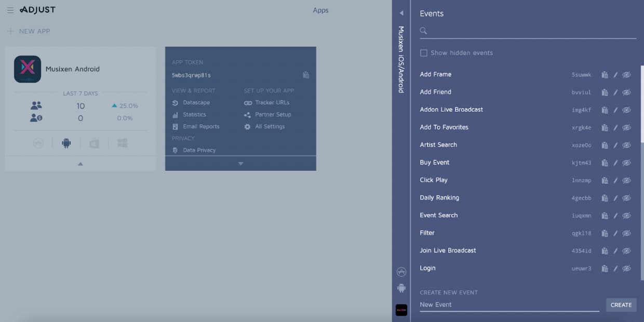Screen dimensions: 644x322
Task: Edit the Add Friend event
Action: (x=615, y=92)
